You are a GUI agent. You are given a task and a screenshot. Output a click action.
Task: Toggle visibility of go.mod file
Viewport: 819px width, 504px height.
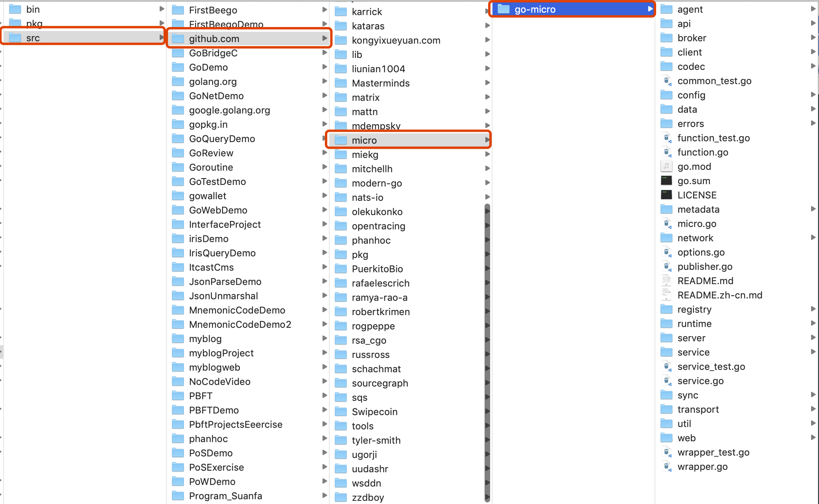tap(694, 167)
